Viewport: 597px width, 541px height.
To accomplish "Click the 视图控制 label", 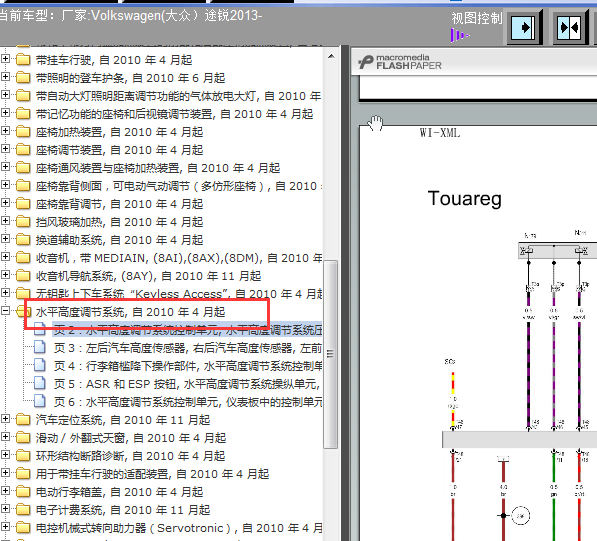I will pyautogui.click(x=477, y=18).
